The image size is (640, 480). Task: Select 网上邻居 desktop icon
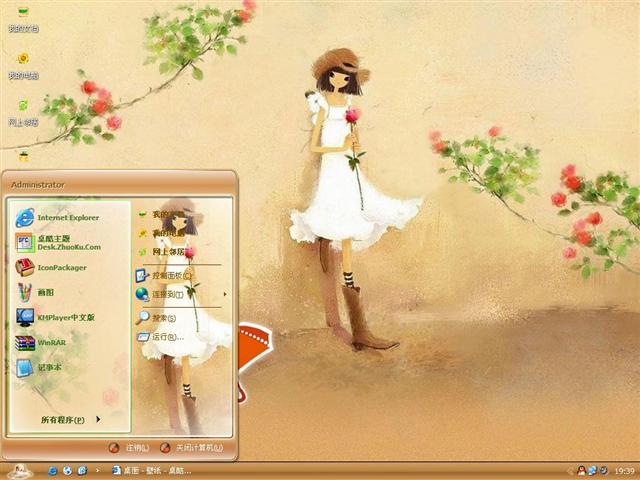[x=23, y=112]
